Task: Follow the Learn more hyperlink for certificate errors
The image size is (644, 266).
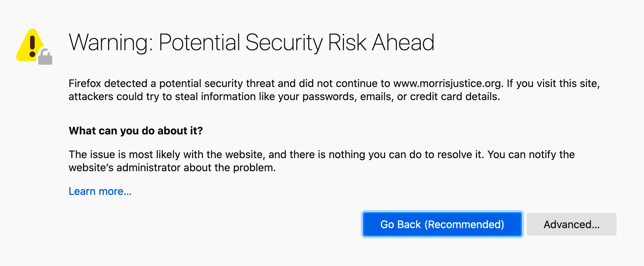Action: tap(100, 191)
